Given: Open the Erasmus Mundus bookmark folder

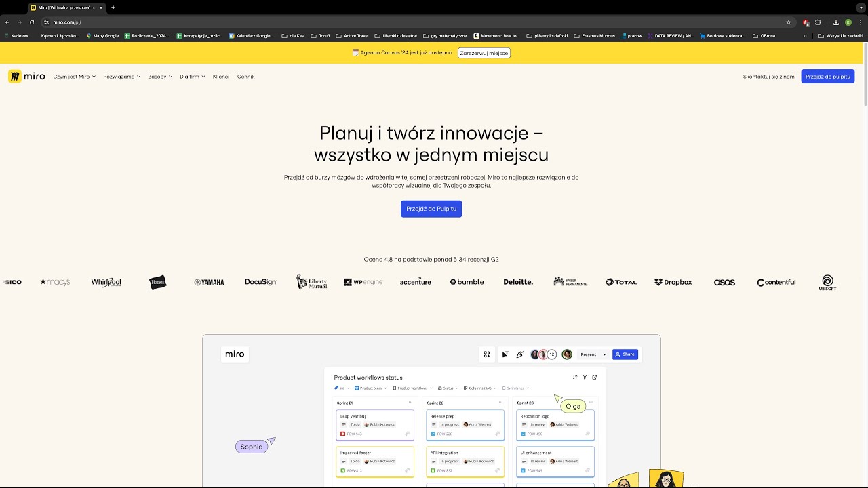Looking at the screenshot, I should pos(595,36).
